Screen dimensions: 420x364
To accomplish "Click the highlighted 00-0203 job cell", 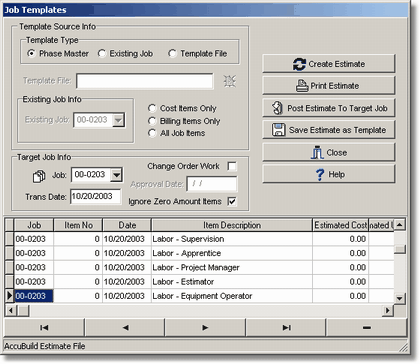I will pos(34,296).
